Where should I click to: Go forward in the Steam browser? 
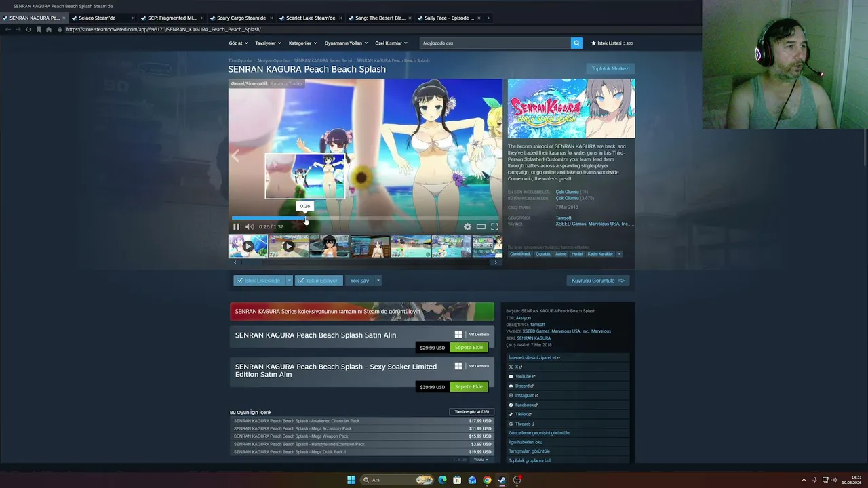coord(18,30)
